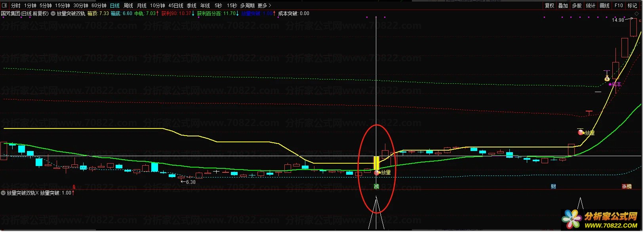The width and height of the screenshot is (644, 232).
Task: Toggle the 多股 multi-stock view
Action: click(x=577, y=6)
